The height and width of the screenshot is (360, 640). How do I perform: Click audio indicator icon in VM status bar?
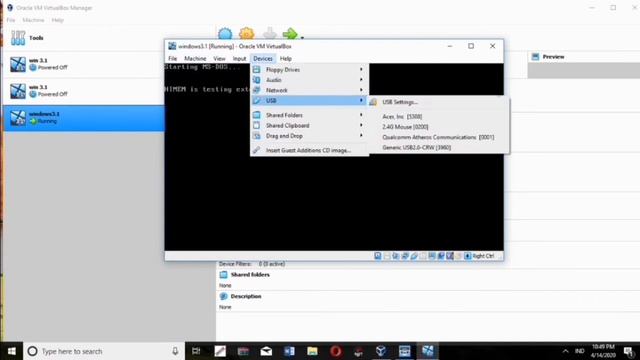tap(396, 256)
